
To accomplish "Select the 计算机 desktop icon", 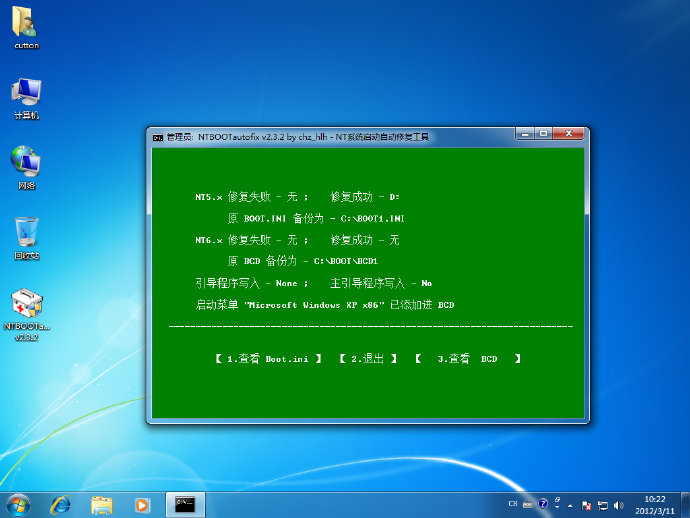I will [26, 99].
